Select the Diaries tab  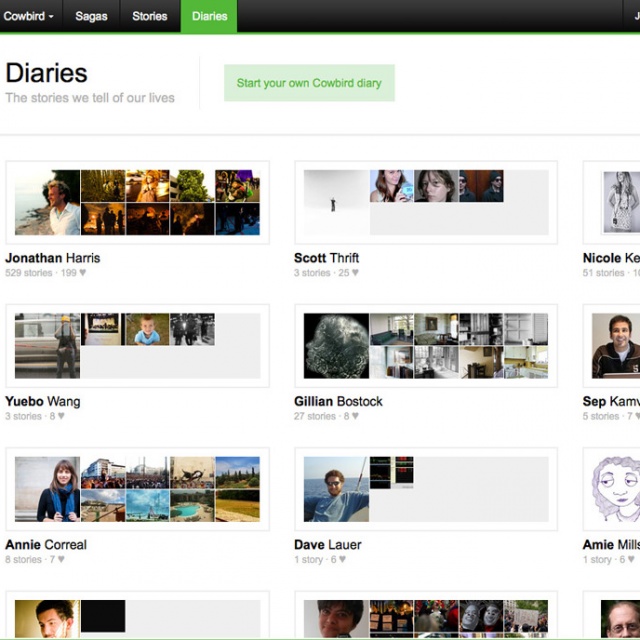point(209,16)
